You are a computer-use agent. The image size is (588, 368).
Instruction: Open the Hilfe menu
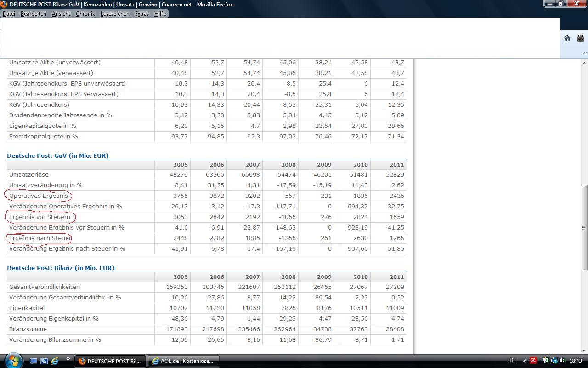(160, 14)
